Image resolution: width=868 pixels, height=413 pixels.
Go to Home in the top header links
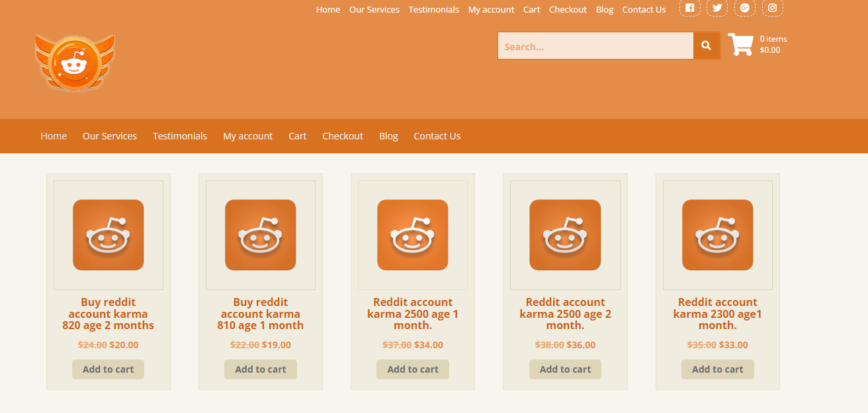click(x=328, y=9)
